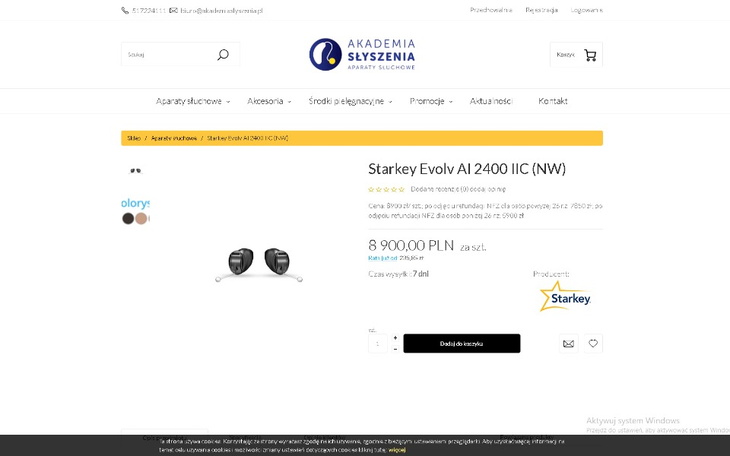Increase quantity with the plus button
Image resolution: width=730 pixels, height=456 pixels.
coord(395,338)
